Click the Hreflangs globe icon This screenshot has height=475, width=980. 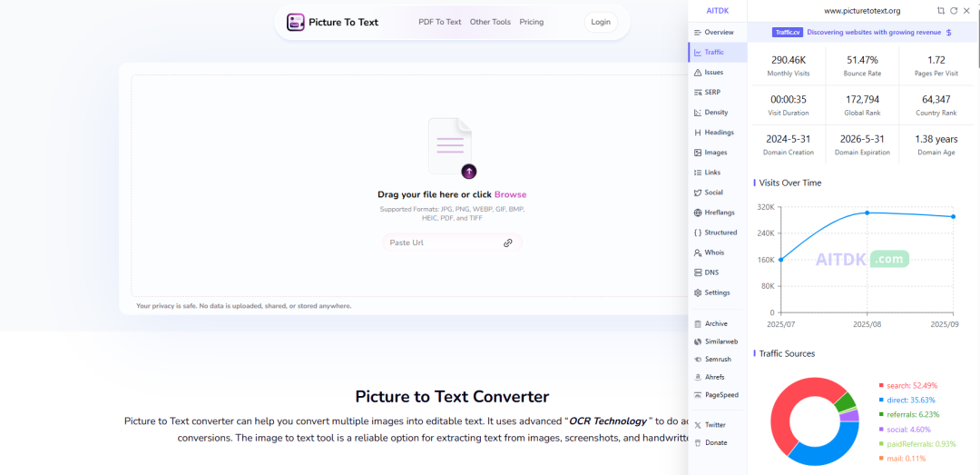click(x=698, y=213)
